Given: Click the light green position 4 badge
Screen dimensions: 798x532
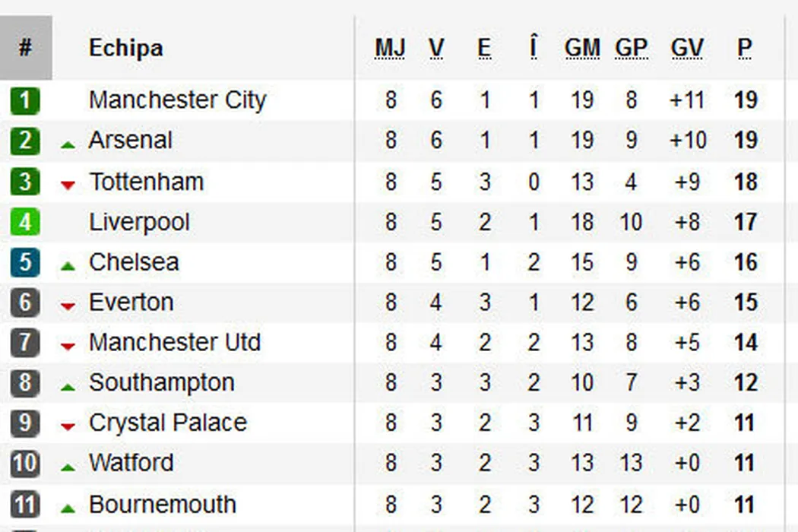Looking at the screenshot, I should (x=25, y=223).
